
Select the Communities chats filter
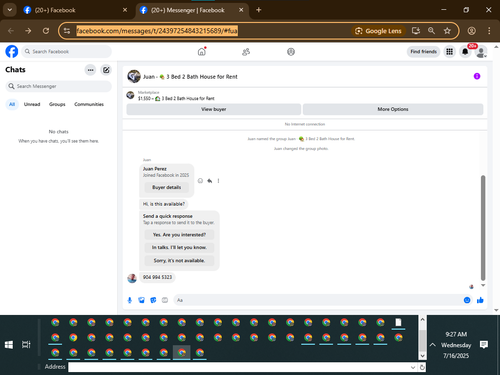[x=89, y=104]
